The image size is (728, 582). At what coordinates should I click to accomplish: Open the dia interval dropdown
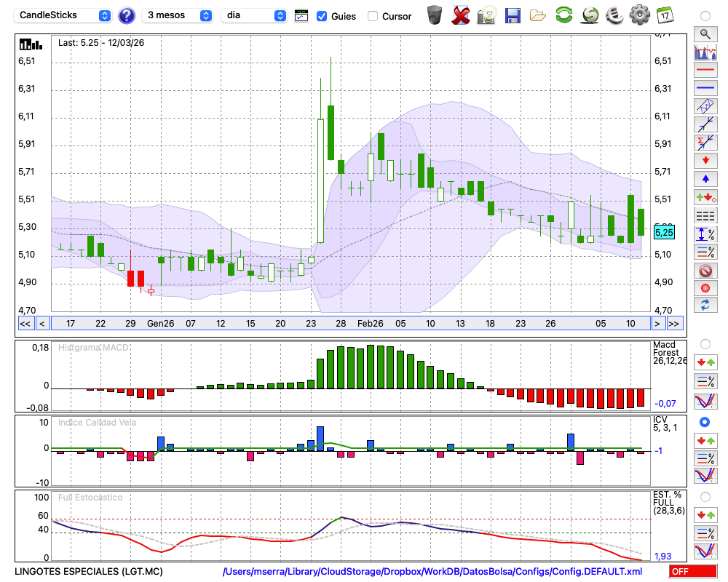pyautogui.click(x=255, y=15)
